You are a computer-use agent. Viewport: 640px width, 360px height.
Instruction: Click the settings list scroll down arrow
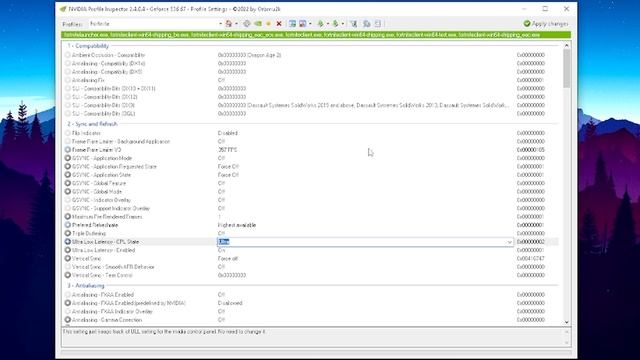pos(567,322)
